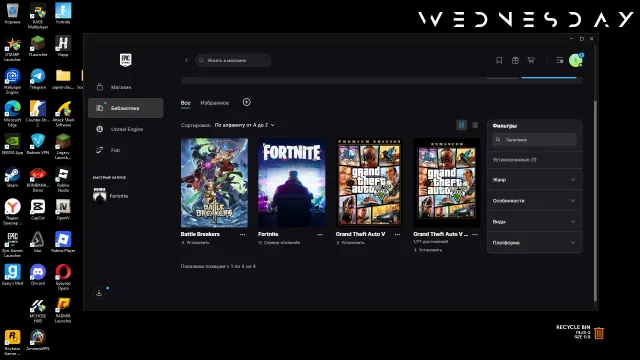Click the CapCut desktop icon

coord(38,210)
